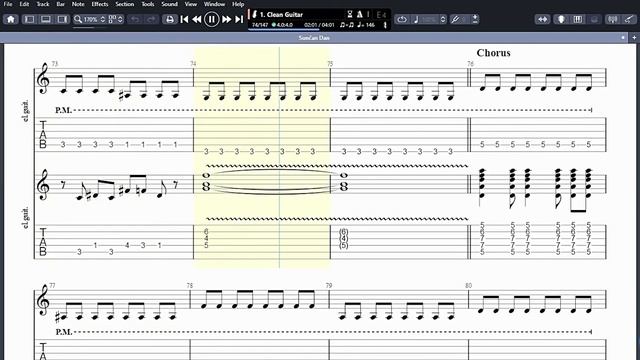The height and width of the screenshot is (360, 640).
Task: Print the score
Action: pyautogui.click(x=170, y=19)
